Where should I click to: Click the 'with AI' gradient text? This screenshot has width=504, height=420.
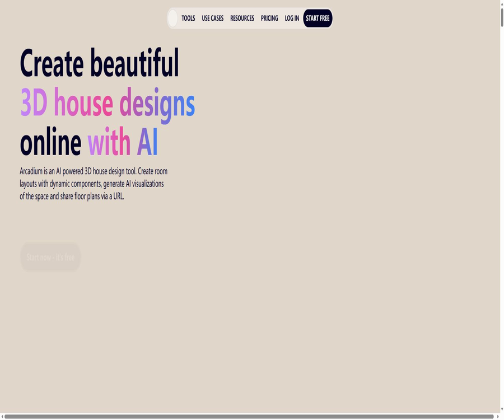(x=123, y=142)
